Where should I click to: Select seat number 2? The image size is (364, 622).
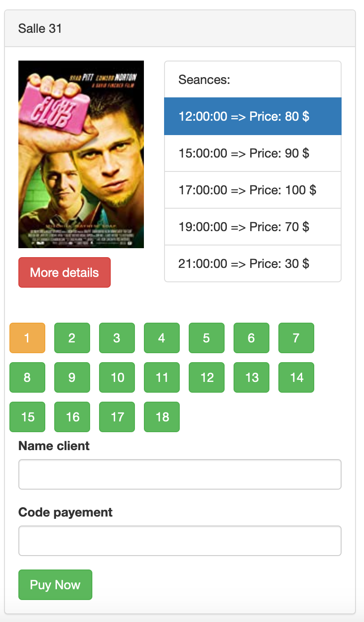(72, 338)
